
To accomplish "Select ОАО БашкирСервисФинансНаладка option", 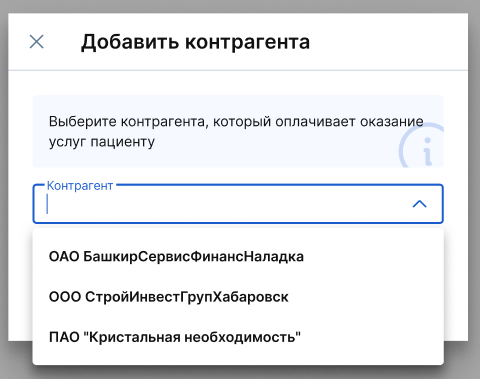I will click(238, 257).
